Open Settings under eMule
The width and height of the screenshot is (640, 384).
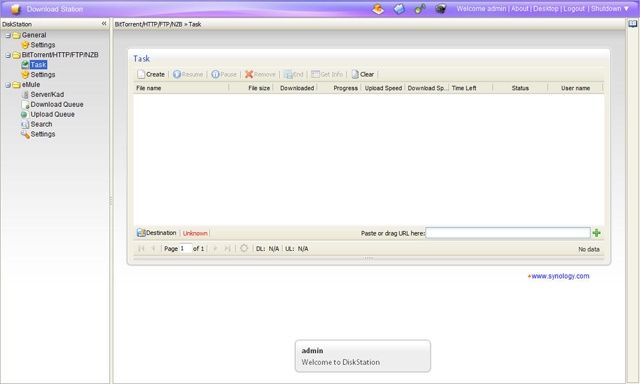(43, 134)
